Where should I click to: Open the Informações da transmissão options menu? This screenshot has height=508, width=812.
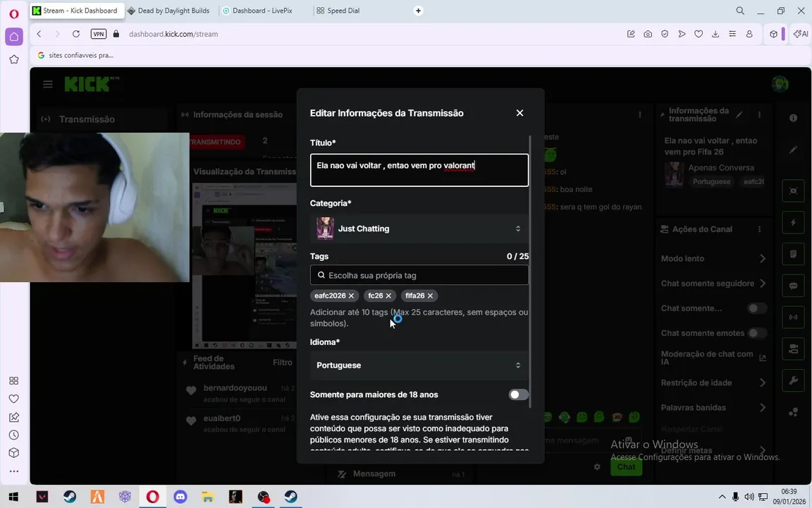[x=759, y=114]
